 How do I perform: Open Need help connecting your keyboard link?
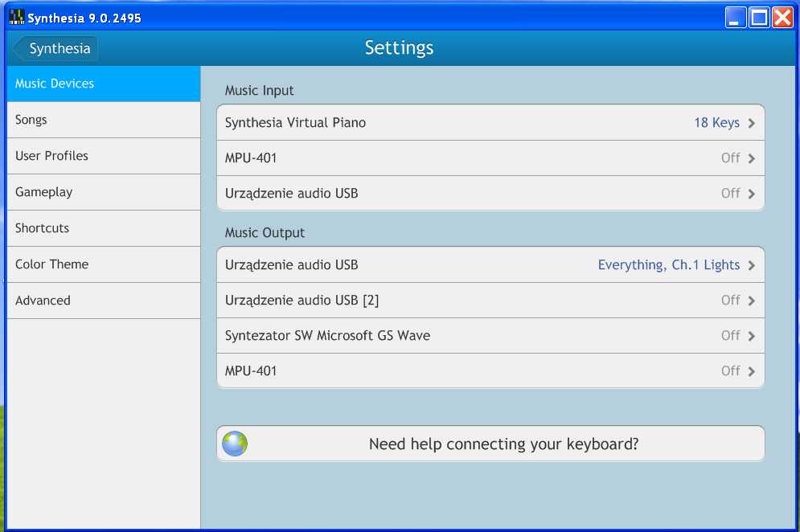click(x=490, y=444)
